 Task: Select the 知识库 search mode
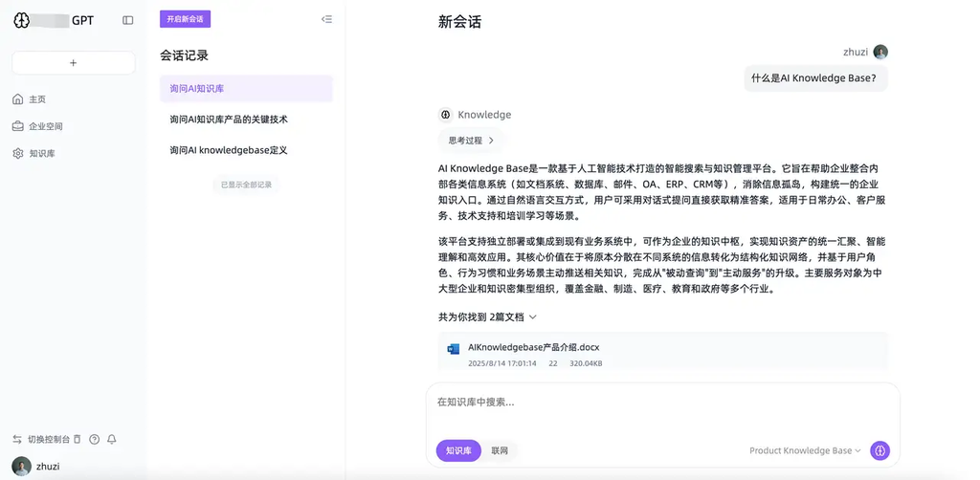click(x=458, y=450)
